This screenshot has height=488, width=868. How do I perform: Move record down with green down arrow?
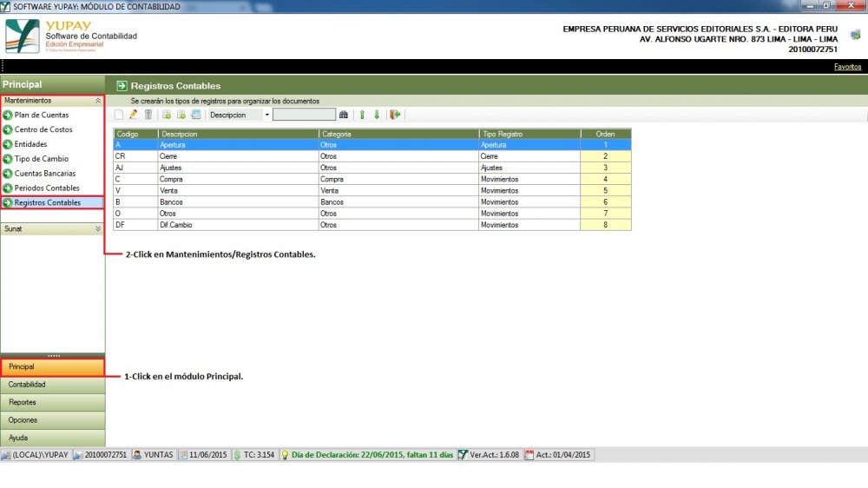click(x=377, y=115)
